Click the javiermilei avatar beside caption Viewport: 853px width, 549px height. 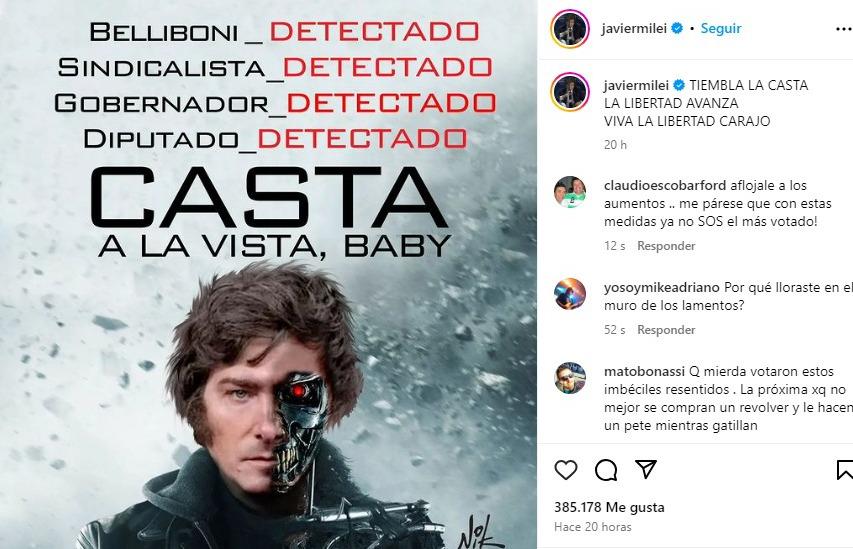[570, 91]
